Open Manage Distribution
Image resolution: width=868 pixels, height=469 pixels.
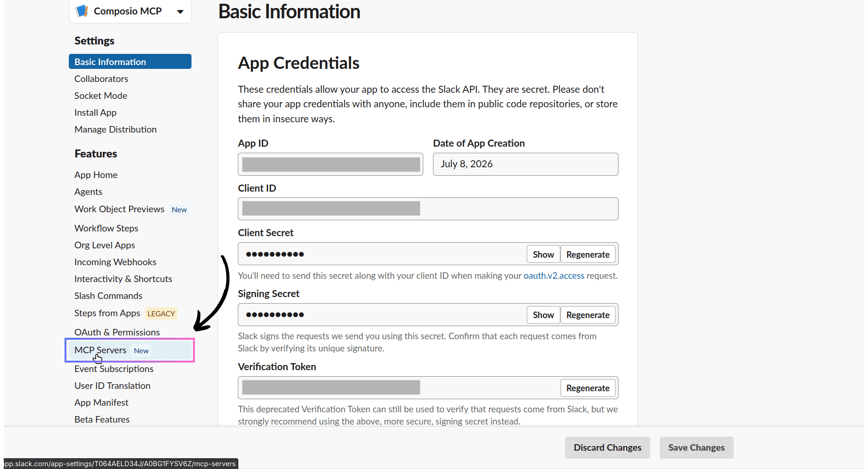[116, 129]
